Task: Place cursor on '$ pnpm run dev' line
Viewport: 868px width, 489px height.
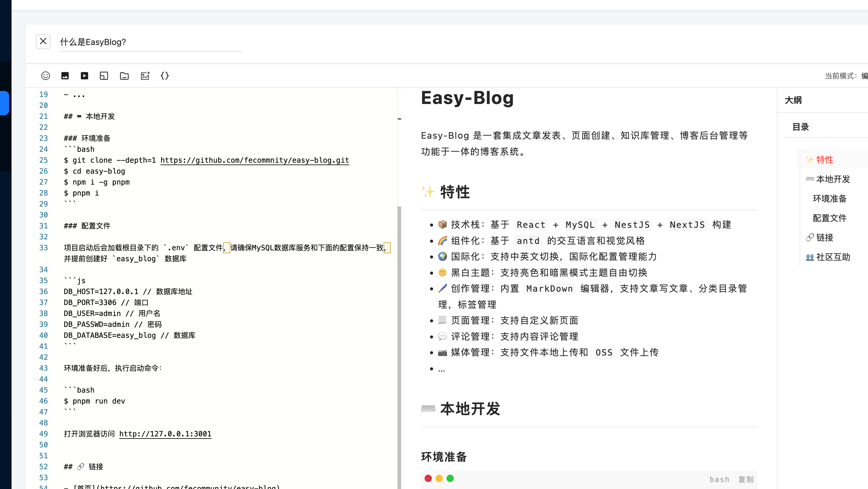Action: click(x=94, y=401)
